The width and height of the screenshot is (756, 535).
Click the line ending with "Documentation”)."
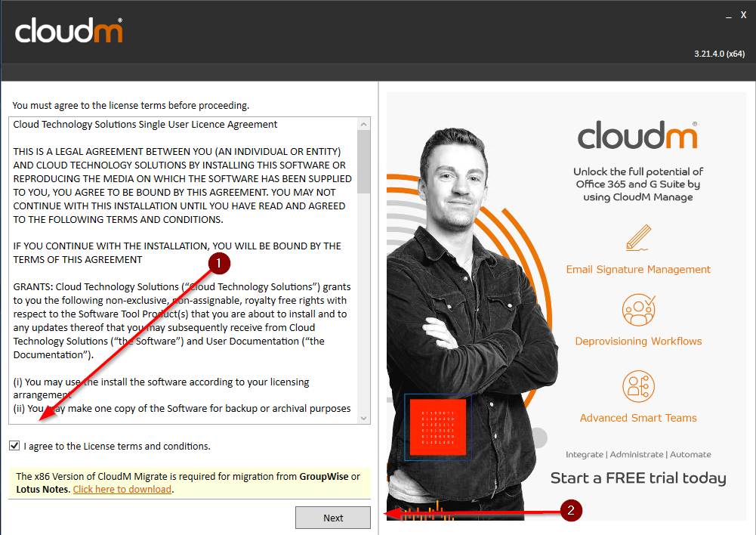point(54,354)
